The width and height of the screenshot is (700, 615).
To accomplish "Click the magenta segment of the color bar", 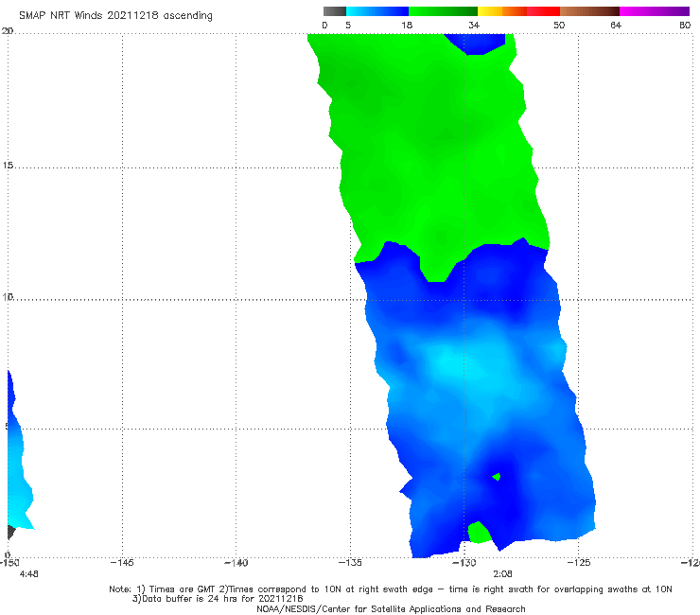I will [x=655, y=11].
